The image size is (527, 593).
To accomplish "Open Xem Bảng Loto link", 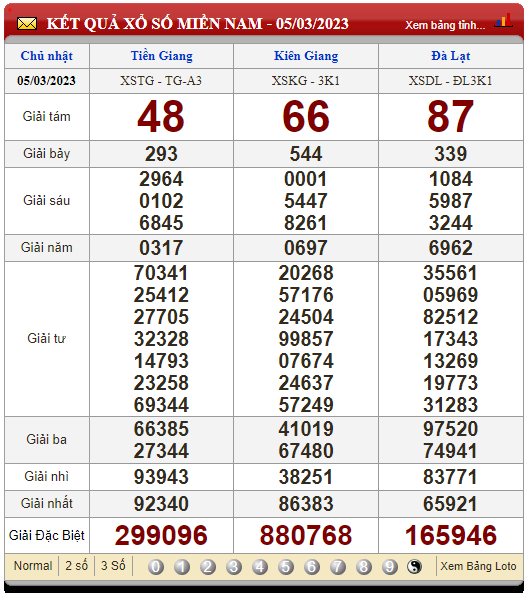I will click(478, 566).
